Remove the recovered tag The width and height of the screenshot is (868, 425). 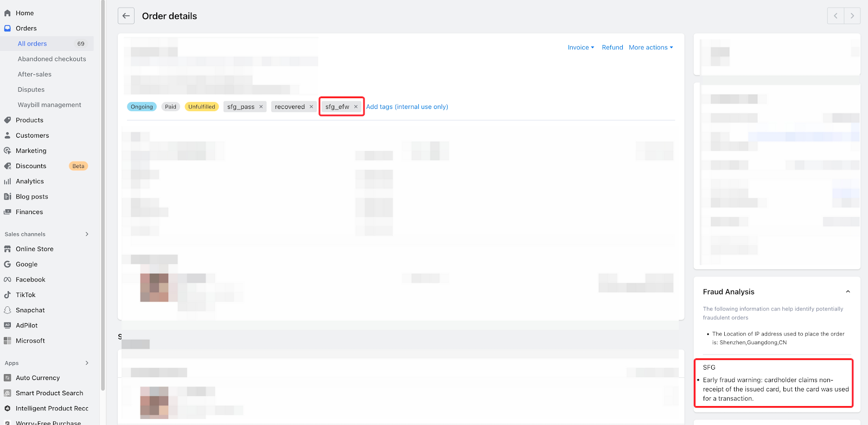311,107
